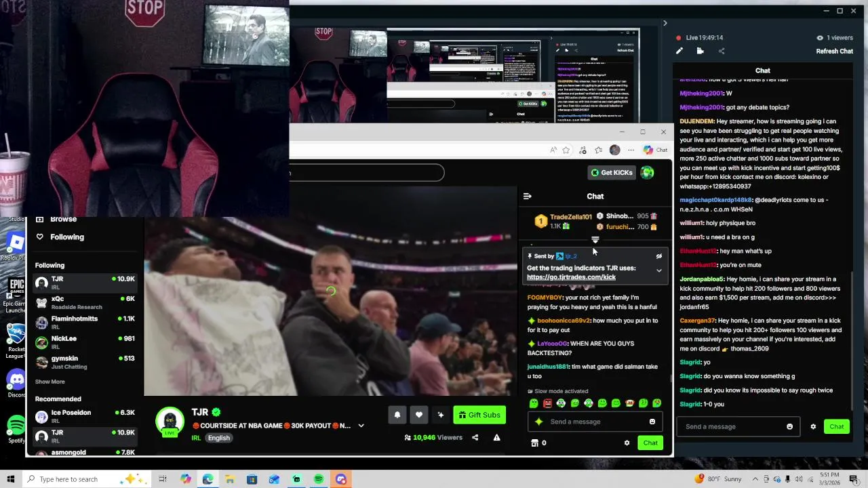Open File Explorer from the taskbar
The image size is (868, 488).
click(230, 479)
